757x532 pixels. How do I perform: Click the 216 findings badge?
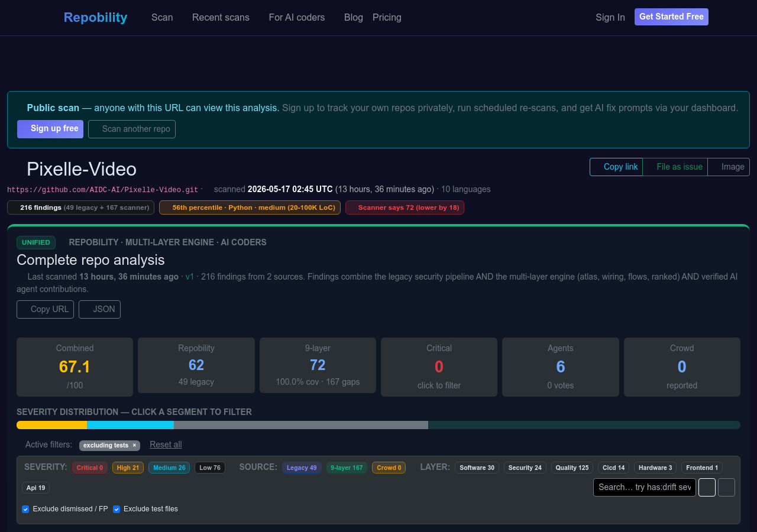pos(80,207)
